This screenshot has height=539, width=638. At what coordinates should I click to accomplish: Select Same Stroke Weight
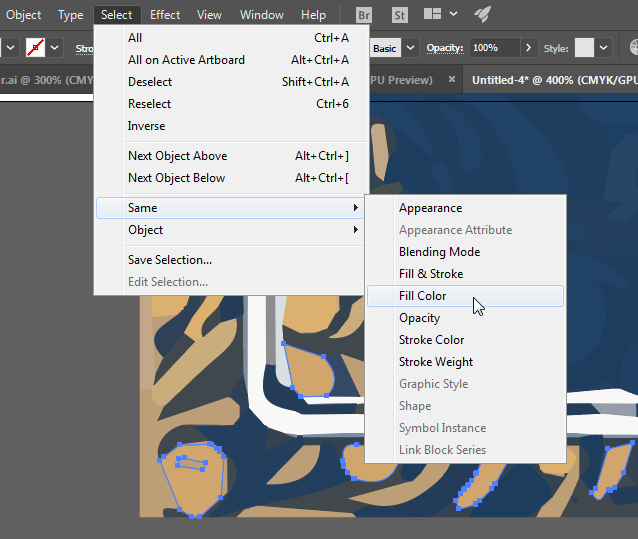coord(465,362)
